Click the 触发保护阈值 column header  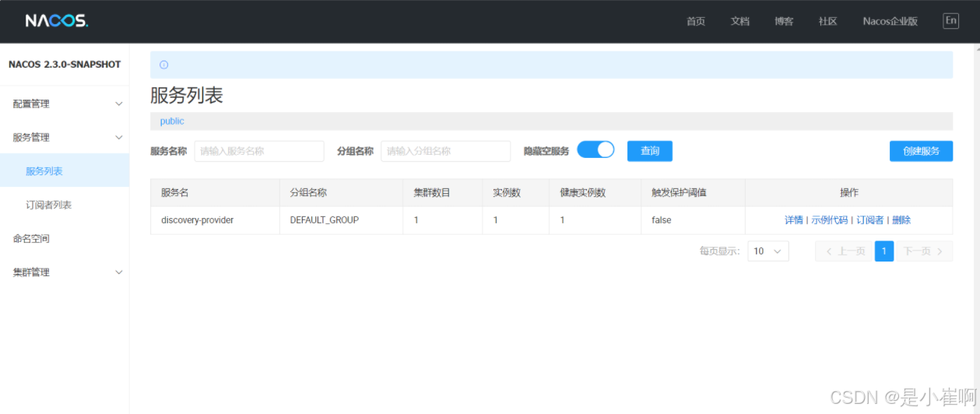[693, 192]
